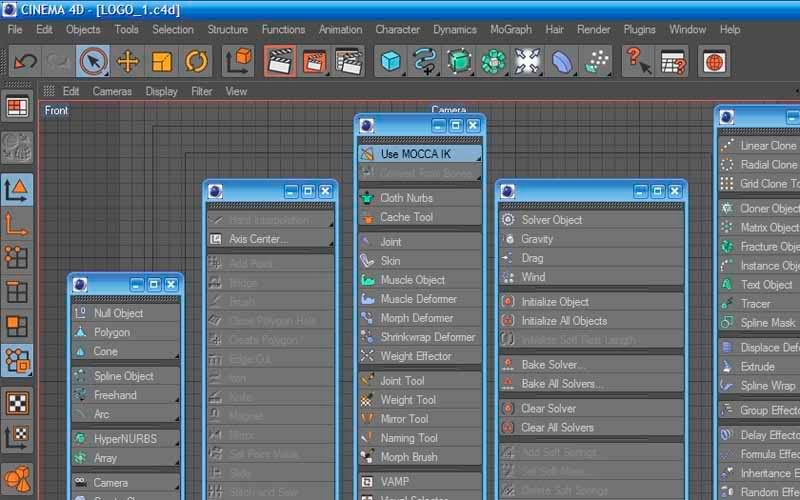Click the particle emitter toolbar icon
The height and width of the screenshot is (500, 800).
point(596,62)
